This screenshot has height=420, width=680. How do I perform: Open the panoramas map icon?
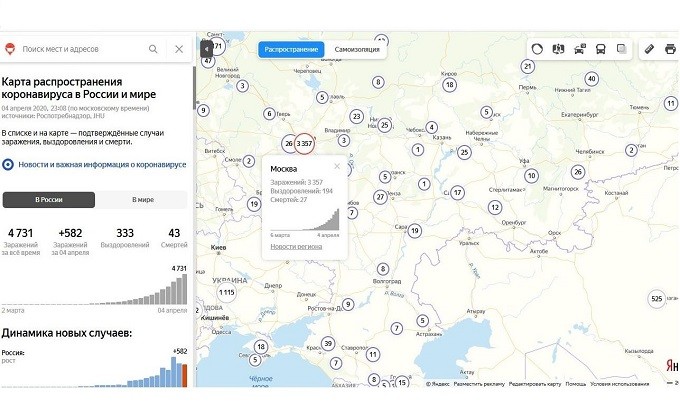[x=558, y=48]
